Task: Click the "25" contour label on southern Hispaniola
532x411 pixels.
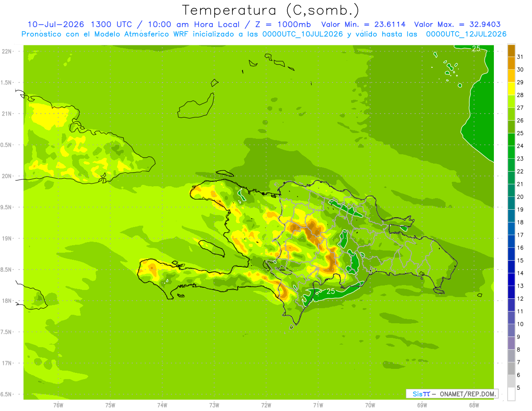Action: [x=330, y=291]
